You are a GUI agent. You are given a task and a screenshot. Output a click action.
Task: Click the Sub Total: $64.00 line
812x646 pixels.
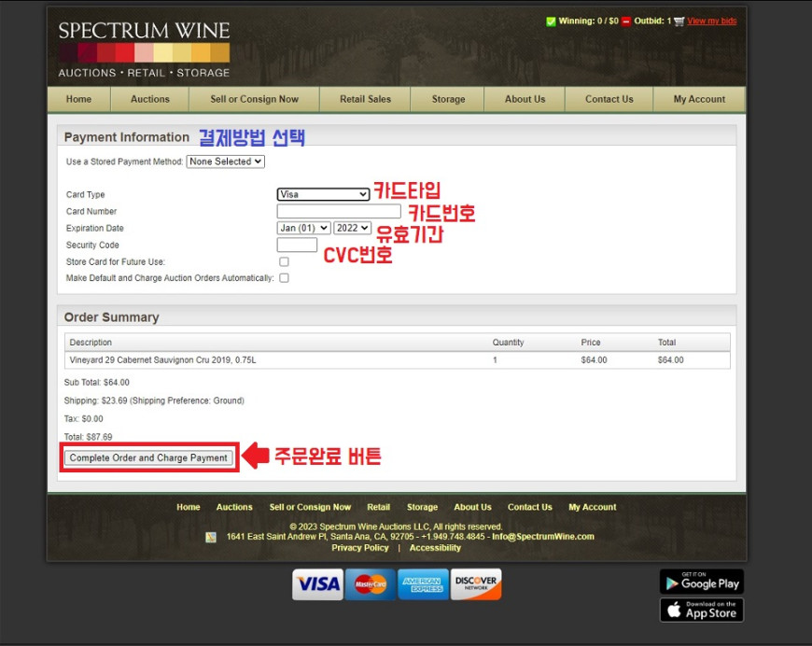97,383
